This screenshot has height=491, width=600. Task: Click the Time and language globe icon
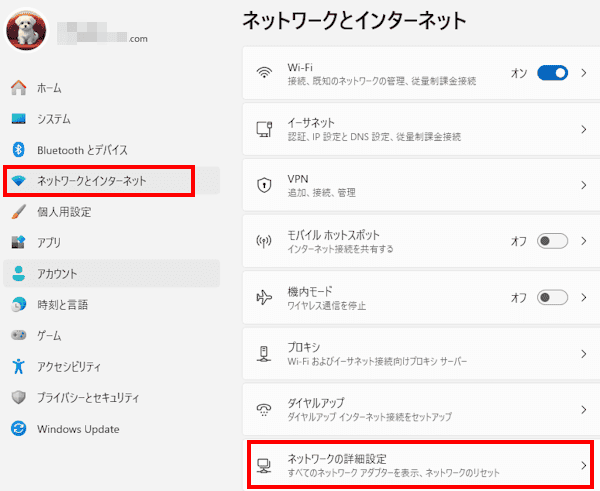tap(18, 305)
